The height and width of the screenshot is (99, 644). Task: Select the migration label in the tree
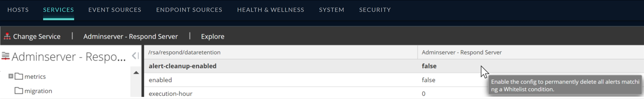(38, 91)
